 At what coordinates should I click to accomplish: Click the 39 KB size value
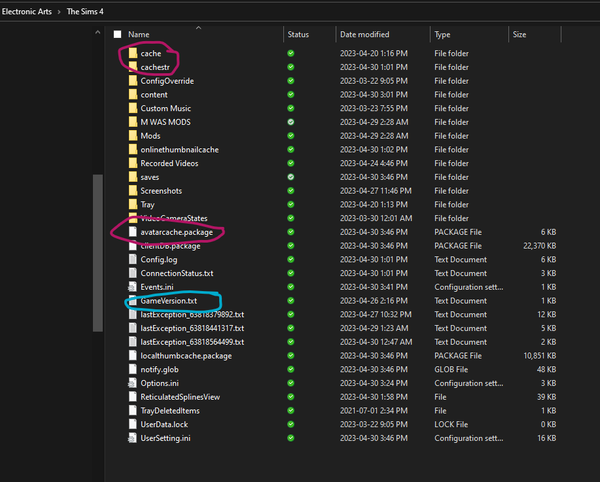click(546, 397)
